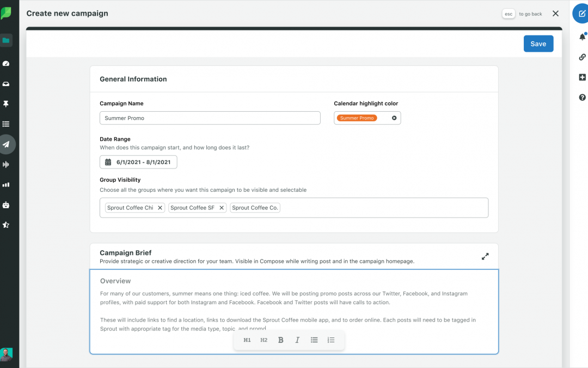
Task: Open the Reports bar chart icon
Action: [x=6, y=185]
